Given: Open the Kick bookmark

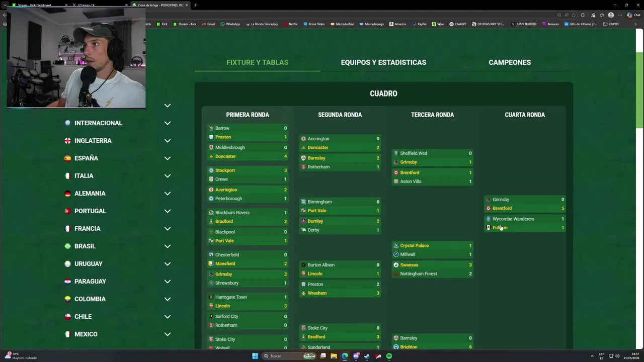Looking at the screenshot, I should [162, 24].
